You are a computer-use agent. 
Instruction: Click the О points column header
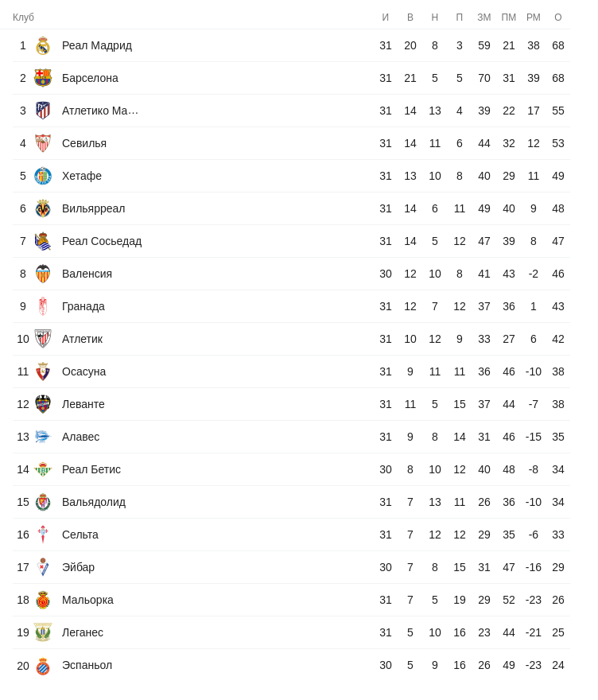point(558,17)
